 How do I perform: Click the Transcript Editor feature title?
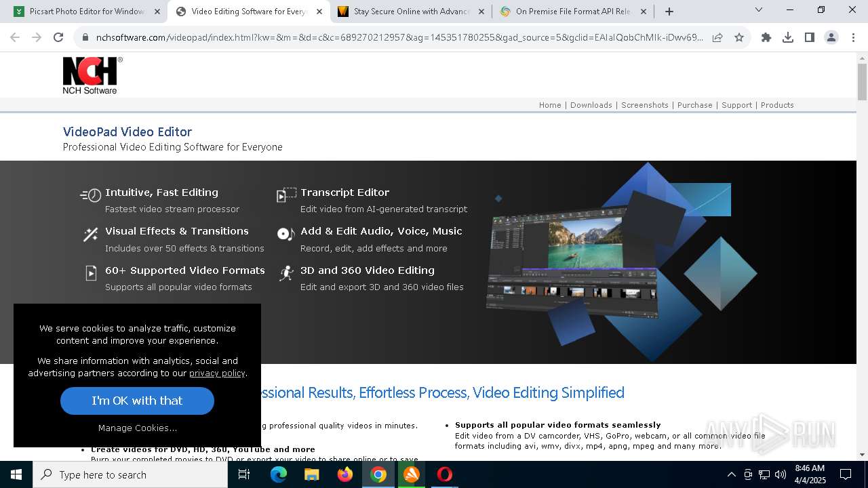point(344,192)
